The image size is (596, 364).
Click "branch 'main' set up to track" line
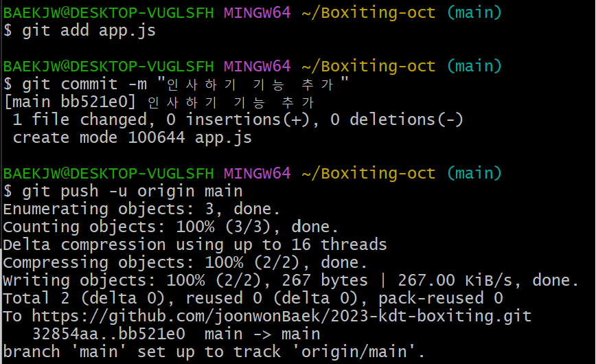[214, 352]
